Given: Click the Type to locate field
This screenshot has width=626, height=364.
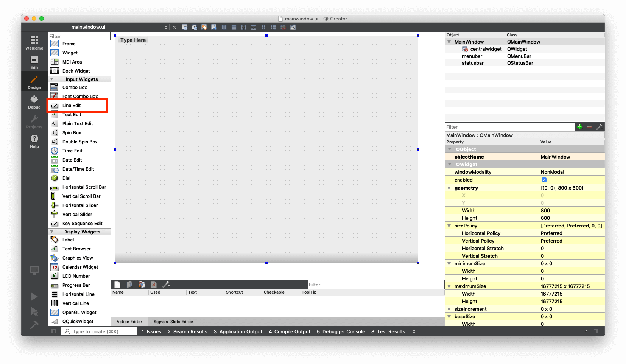Looking at the screenshot, I should (x=99, y=331).
